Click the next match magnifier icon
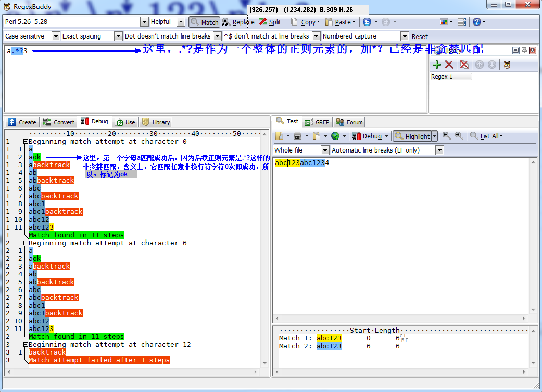The width and height of the screenshot is (542, 392). tap(459, 136)
